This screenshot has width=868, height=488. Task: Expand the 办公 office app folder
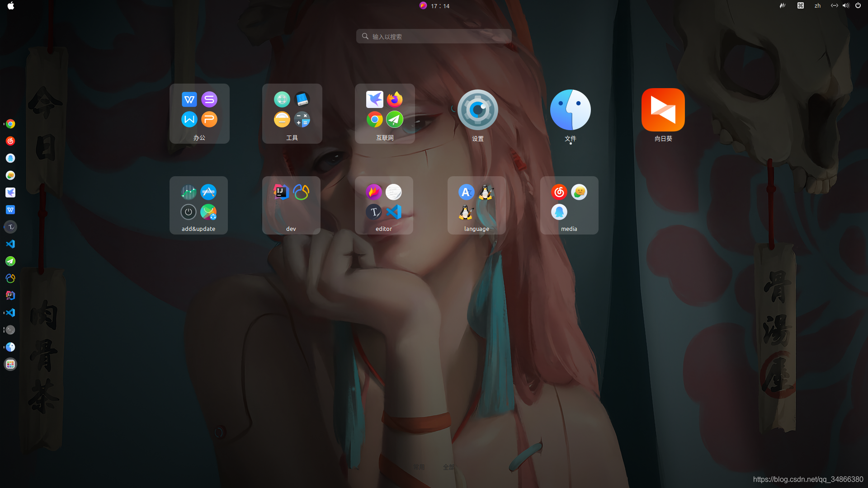tap(199, 113)
